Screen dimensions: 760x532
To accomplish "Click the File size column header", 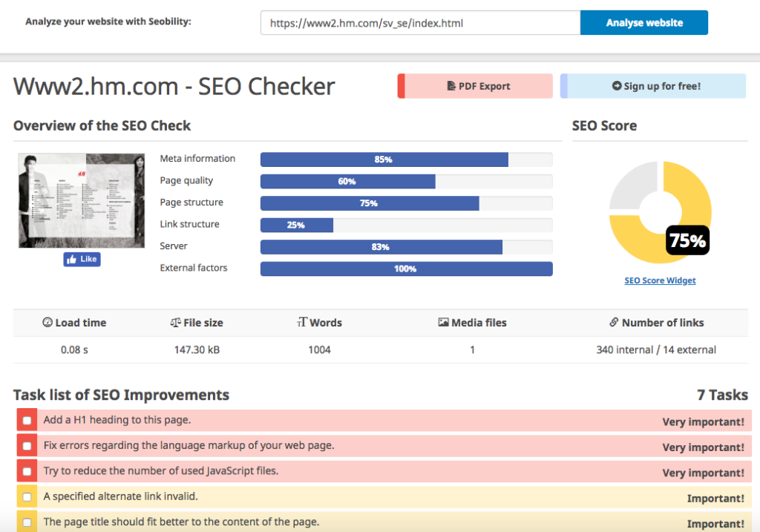I will point(197,323).
